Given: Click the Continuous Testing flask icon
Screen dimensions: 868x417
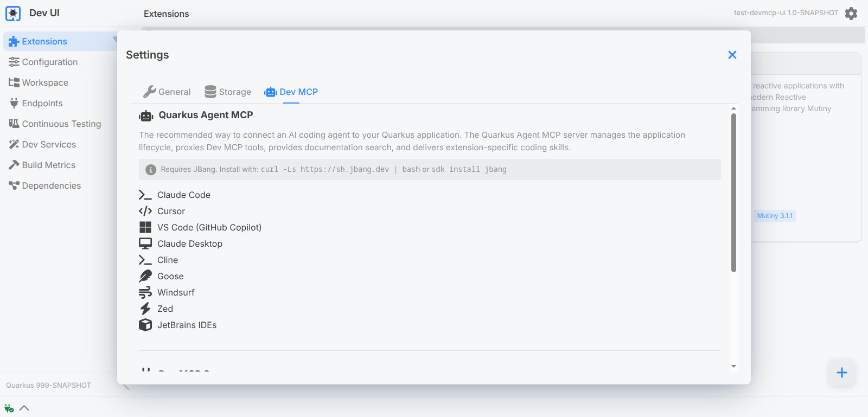Looking at the screenshot, I should 14,124.
